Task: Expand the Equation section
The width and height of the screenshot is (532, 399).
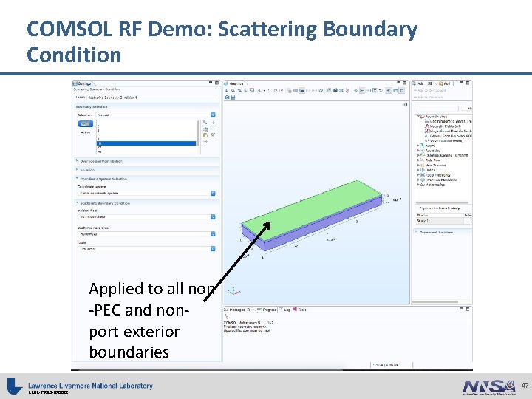Action: [78, 170]
